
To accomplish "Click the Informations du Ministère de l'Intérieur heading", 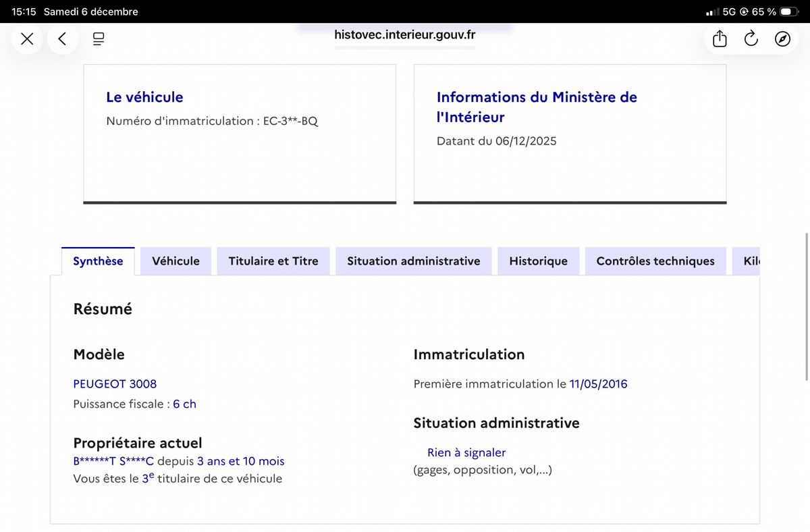I will (x=537, y=107).
